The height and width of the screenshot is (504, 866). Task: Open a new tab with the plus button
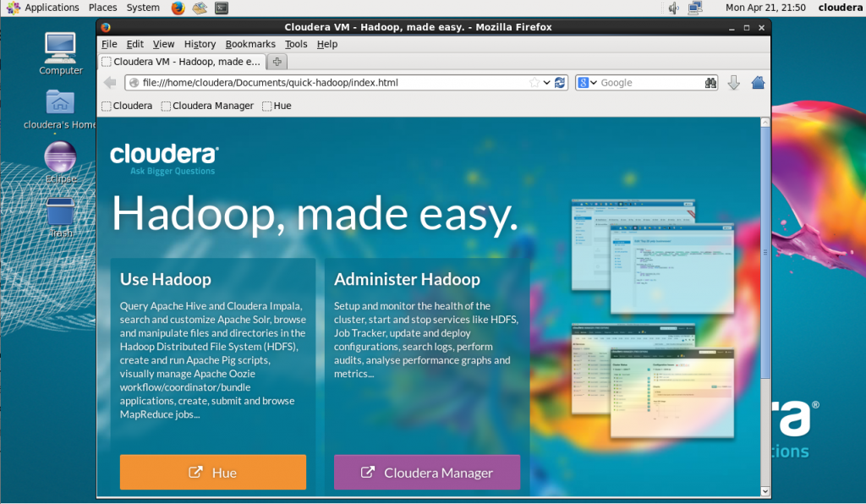[x=277, y=62]
